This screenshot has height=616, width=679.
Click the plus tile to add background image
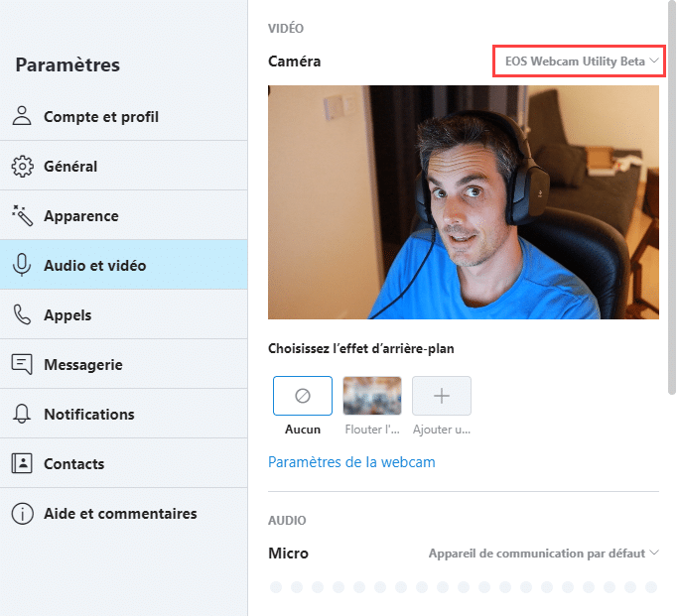click(442, 396)
